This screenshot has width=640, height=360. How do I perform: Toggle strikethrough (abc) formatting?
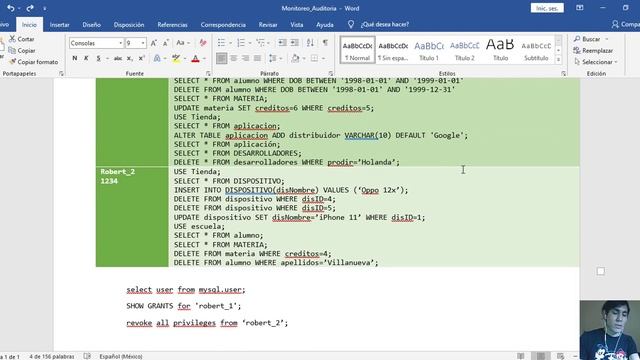pos(118,58)
